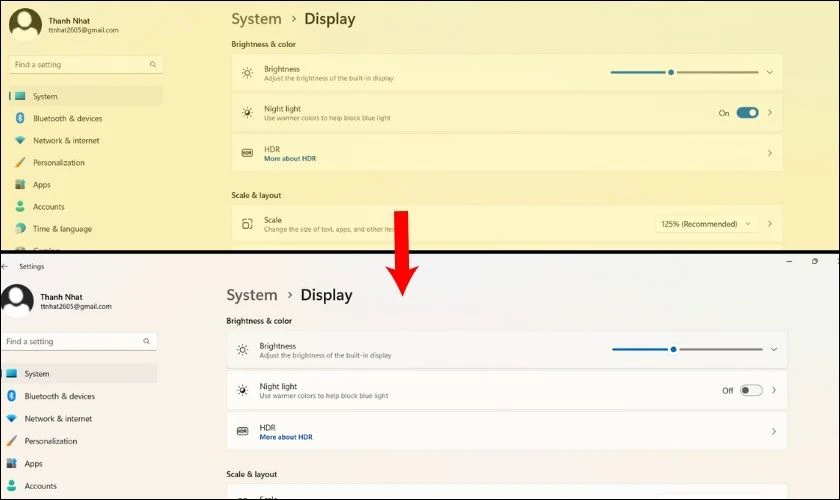The height and width of the screenshot is (500, 840).
Task: Turn off the Night light switch showing On
Action: [747, 113]
